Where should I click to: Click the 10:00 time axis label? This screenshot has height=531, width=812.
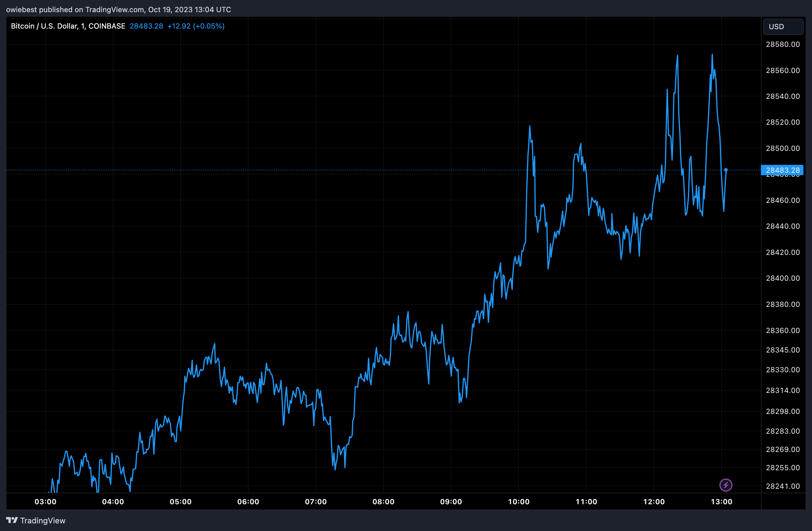[519, 501]
